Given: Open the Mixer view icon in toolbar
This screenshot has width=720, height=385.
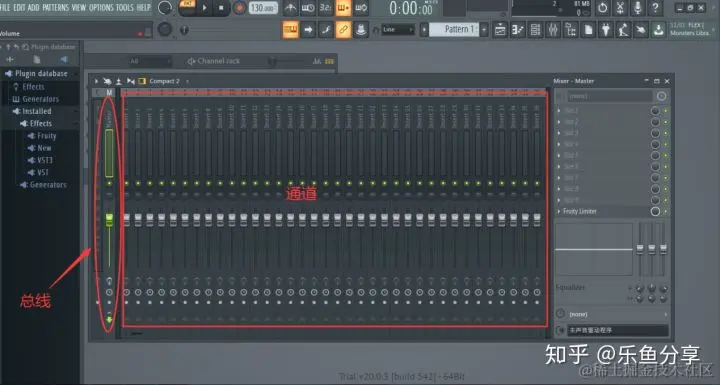Looking at the screenshot, I should 553,30.
